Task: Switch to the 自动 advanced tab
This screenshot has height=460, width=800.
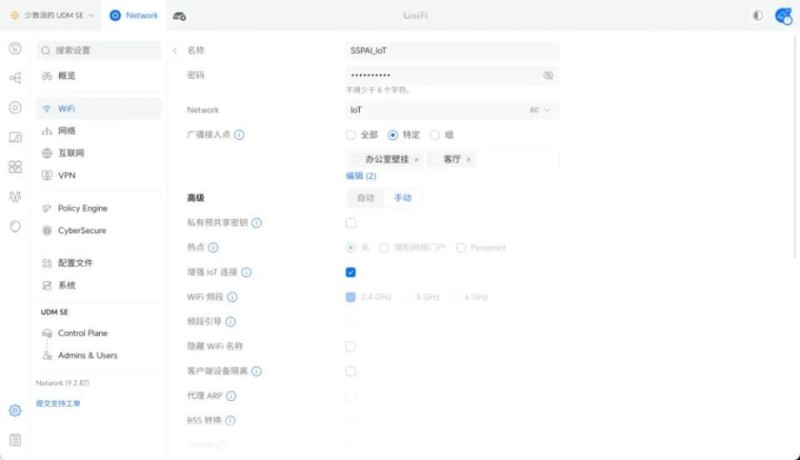Action: [365, 198]
